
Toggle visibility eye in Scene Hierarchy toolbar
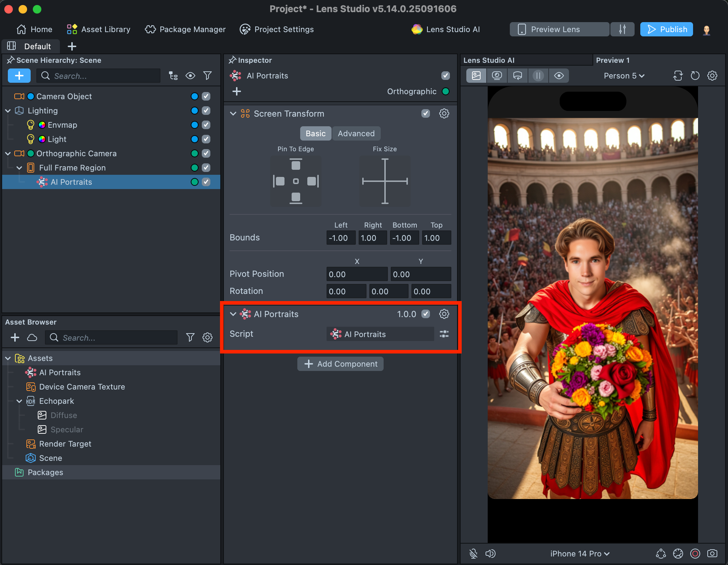(190, 76)
